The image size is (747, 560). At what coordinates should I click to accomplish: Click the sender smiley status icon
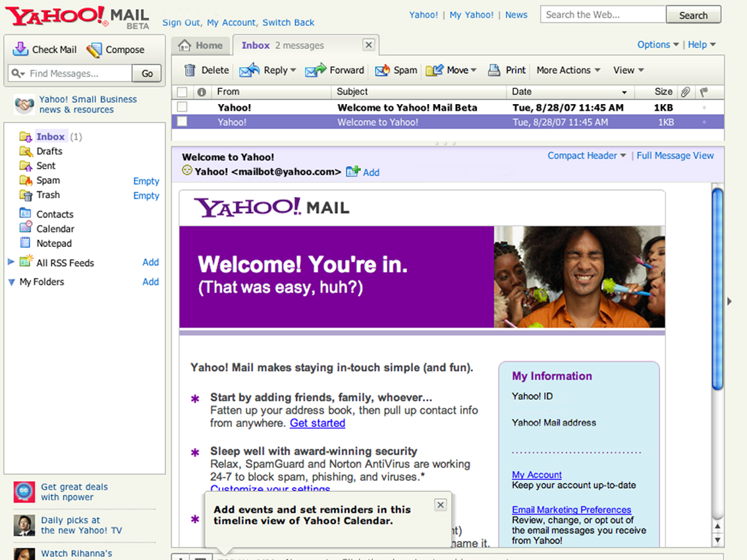[x=187, y=170]
